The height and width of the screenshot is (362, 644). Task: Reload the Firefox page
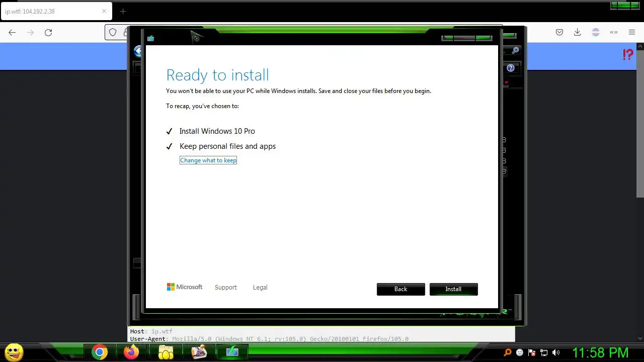(x=48, y=32)
